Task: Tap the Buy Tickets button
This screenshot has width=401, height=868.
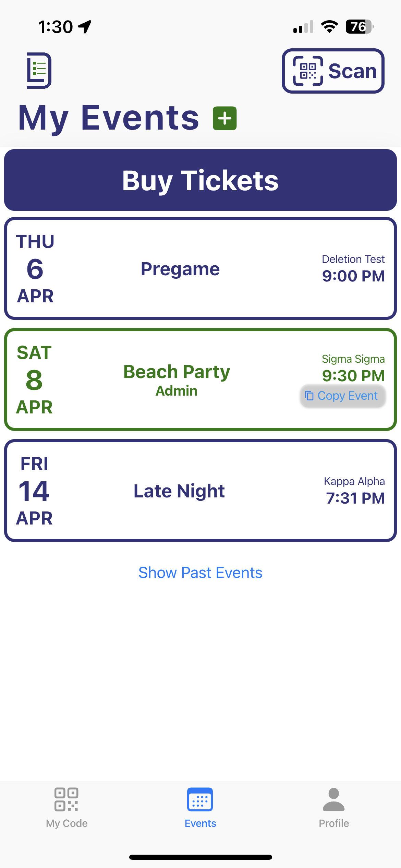Action: (x=200, y=180)
